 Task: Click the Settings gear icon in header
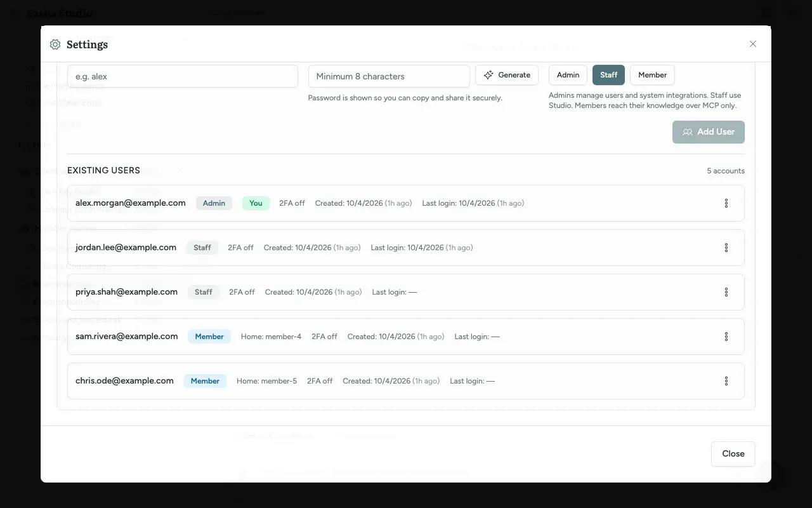tap(55, 44)
